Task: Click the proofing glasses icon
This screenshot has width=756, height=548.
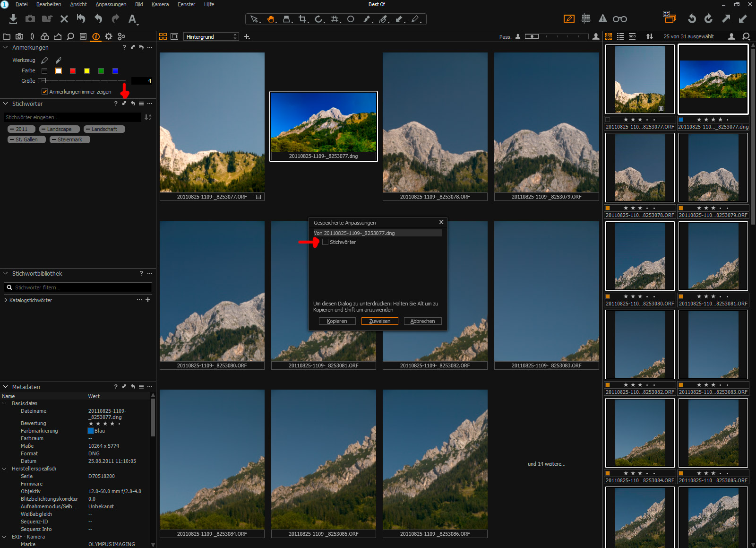Action: pyautogui.click(x=620, y=19)
